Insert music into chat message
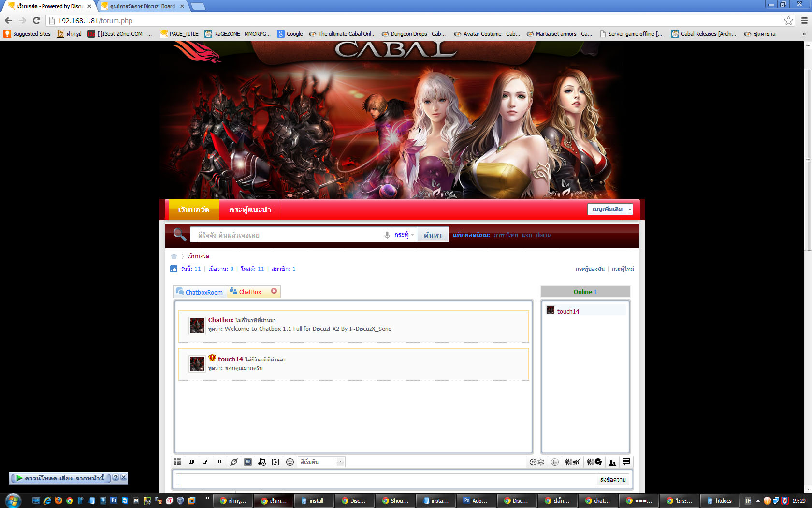The height and width of the screenshot is (508, 812). click(262, 462)
